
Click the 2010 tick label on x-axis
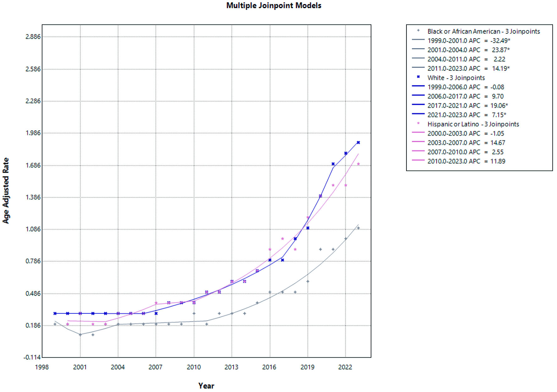(x=194, y=367)
